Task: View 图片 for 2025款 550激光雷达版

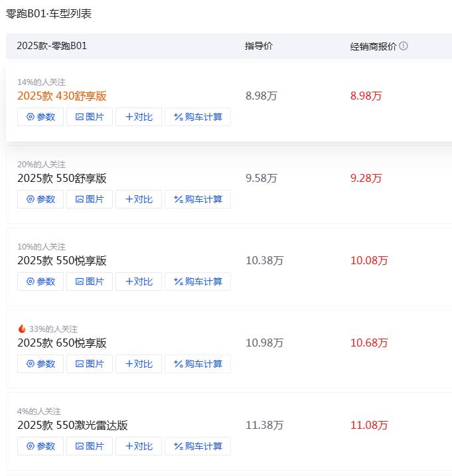Action: [x=90, y=446]
